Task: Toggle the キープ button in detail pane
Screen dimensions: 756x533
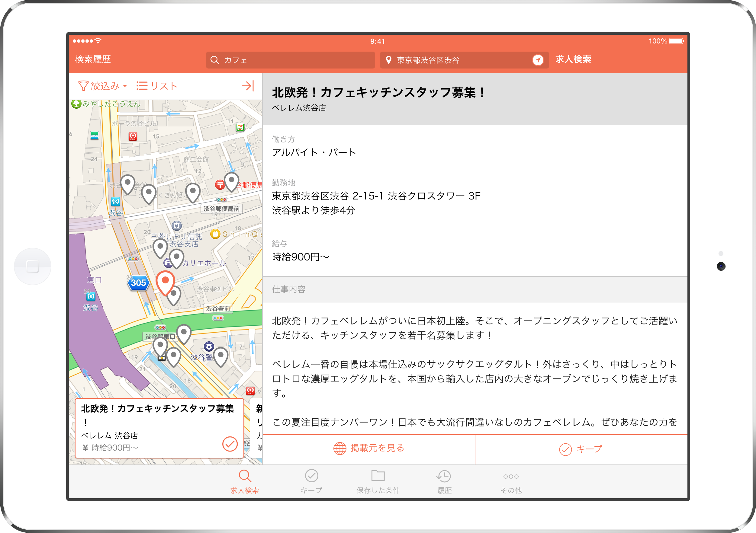Action: tap(581, 449)
